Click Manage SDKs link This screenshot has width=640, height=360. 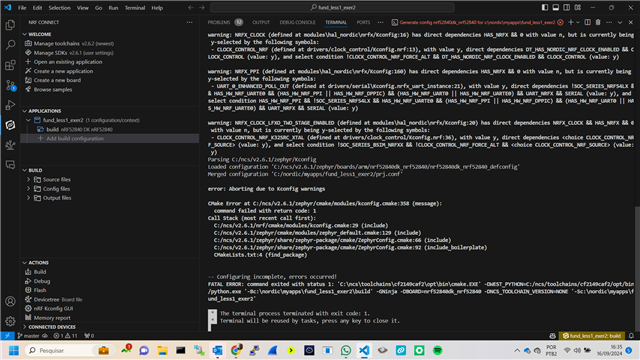coord(51,53)
